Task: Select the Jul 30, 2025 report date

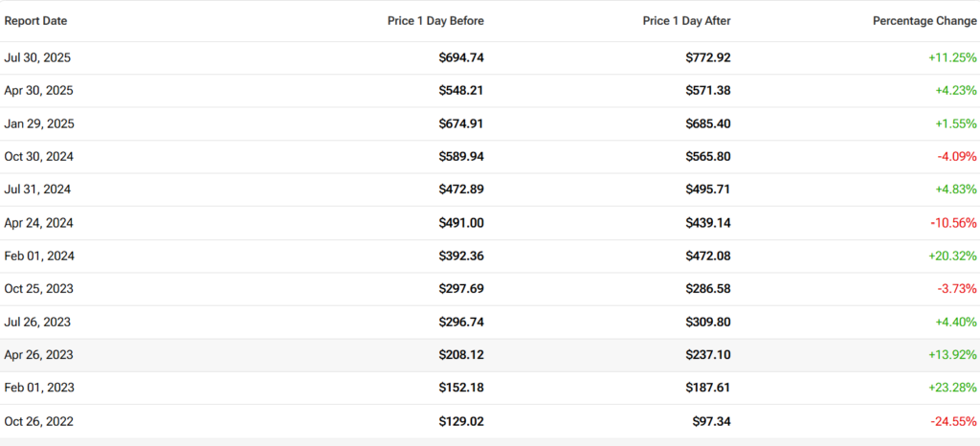Action: click(x=37, y=57)
